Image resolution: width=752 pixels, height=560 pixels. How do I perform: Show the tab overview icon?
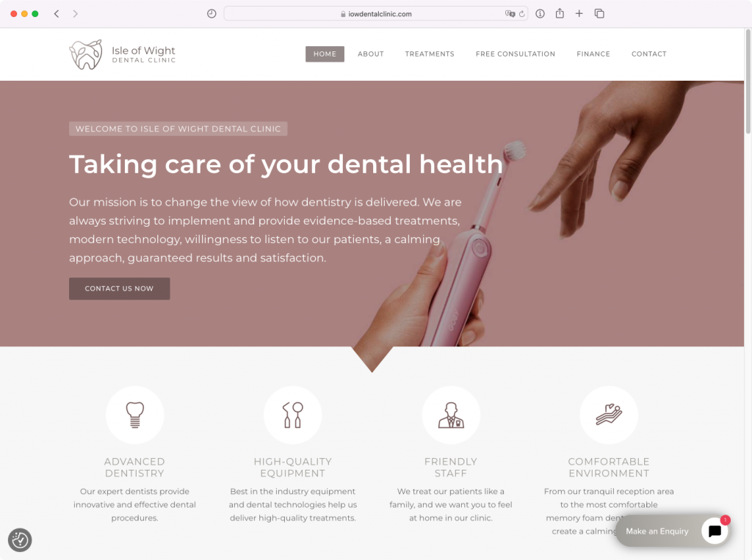click(599, 13)
